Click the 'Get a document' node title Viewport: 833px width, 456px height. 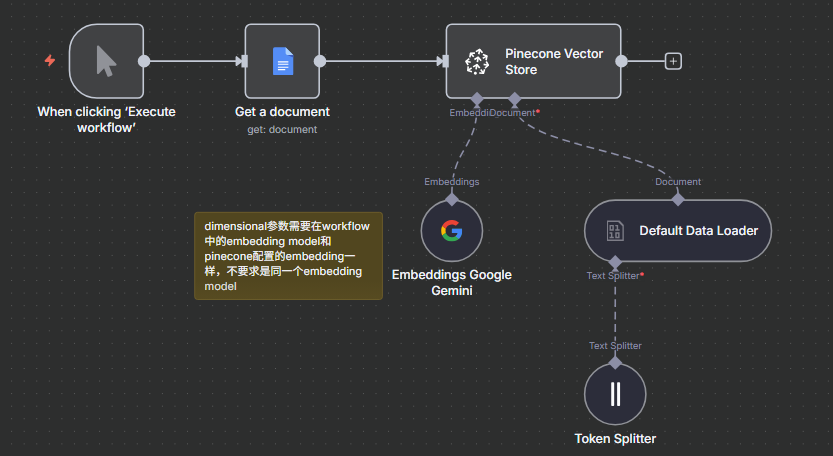[x=282, y=112]
